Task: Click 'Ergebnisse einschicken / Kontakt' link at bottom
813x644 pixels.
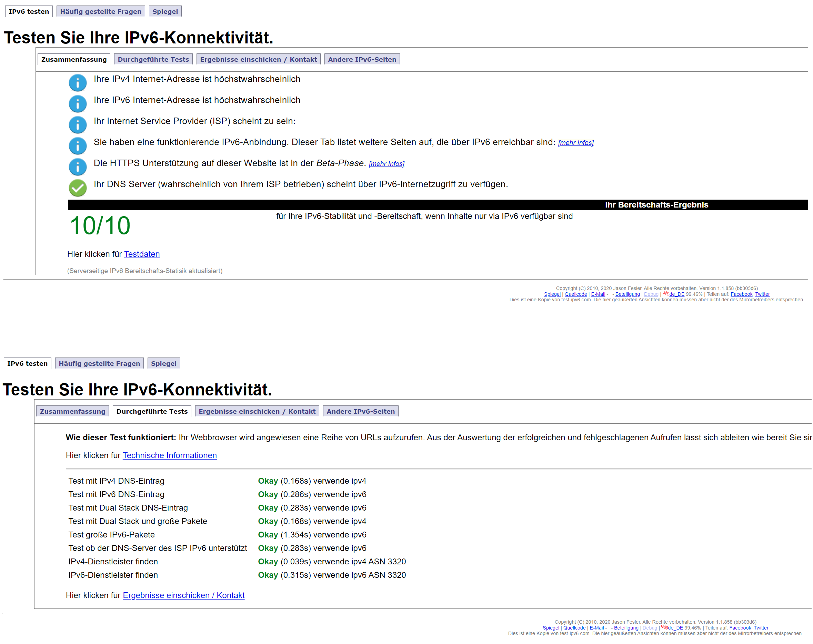Action: [x=184, y=595]
